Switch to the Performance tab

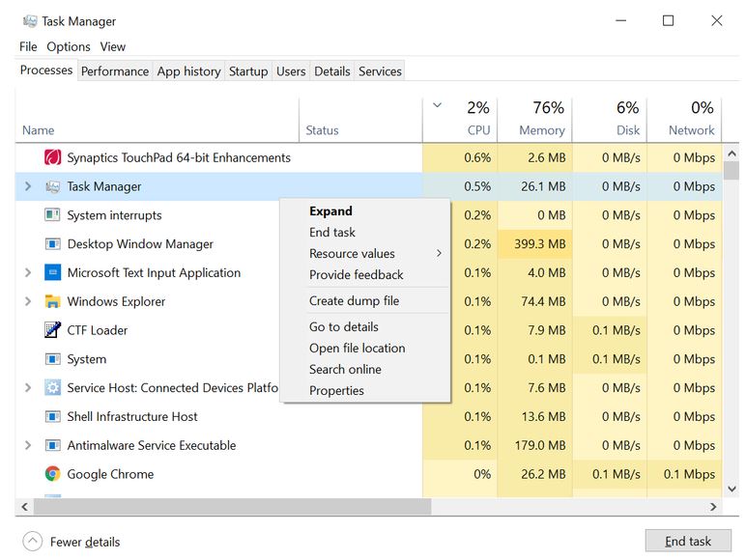click(115, 71)
